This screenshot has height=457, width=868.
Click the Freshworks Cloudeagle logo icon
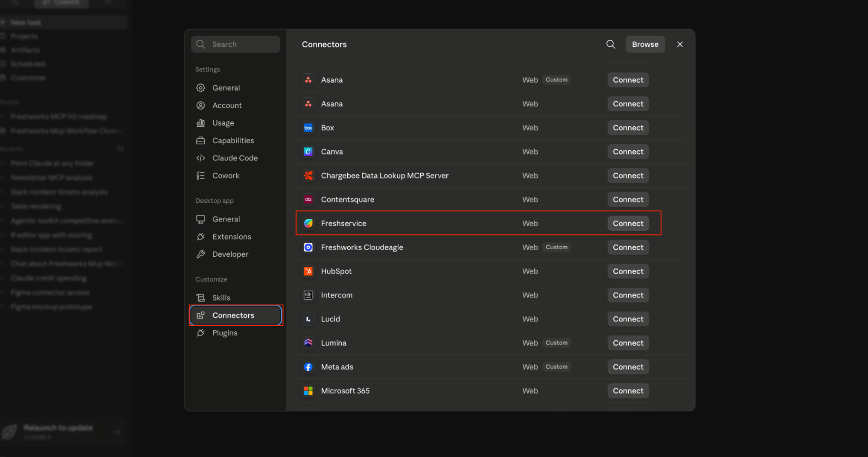[308, 247]
